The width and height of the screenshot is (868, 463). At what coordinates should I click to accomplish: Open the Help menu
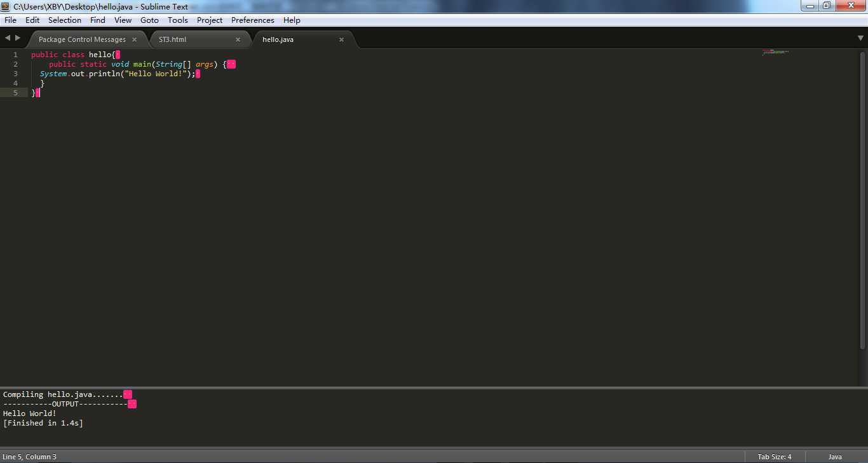292,20
